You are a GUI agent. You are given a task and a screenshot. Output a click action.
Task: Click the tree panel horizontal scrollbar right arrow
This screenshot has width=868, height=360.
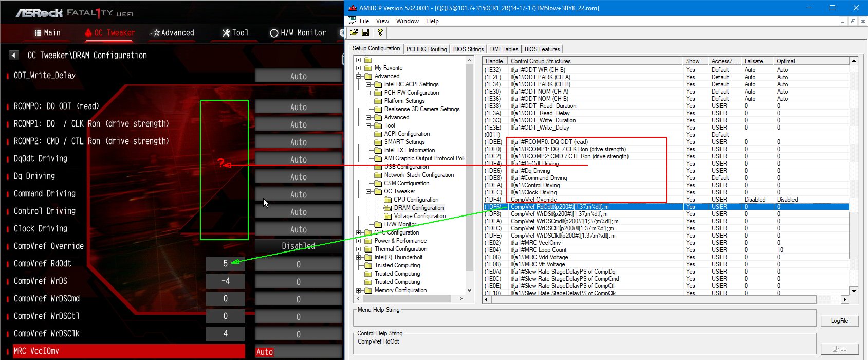460,298
